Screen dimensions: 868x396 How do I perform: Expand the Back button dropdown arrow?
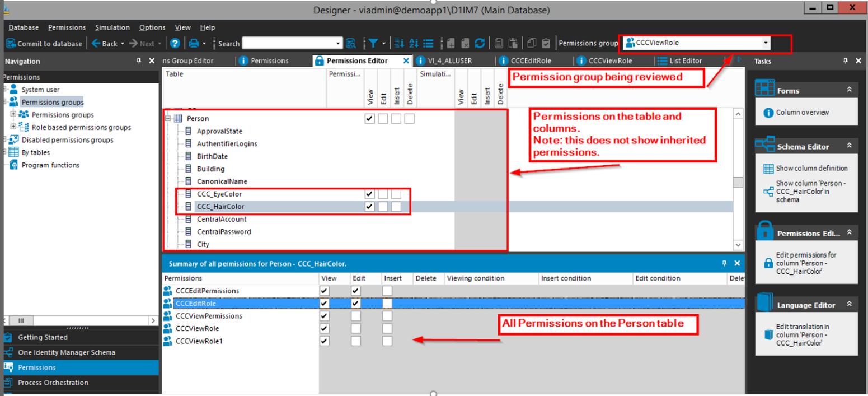pos(123,43)
